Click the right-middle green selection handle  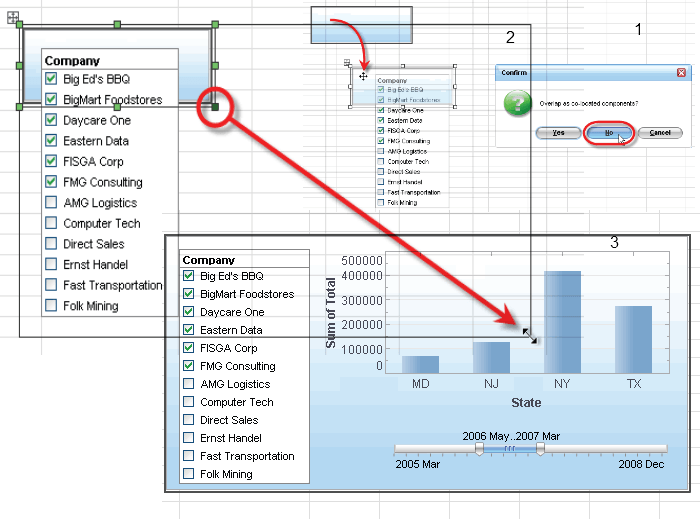[215, 66]
